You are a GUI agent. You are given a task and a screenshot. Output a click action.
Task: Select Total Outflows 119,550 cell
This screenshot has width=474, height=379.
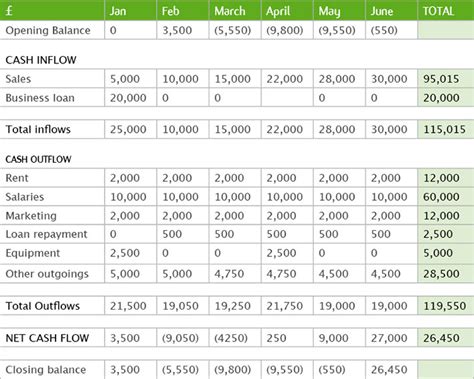pyautogui.click(x=446, y=306)
